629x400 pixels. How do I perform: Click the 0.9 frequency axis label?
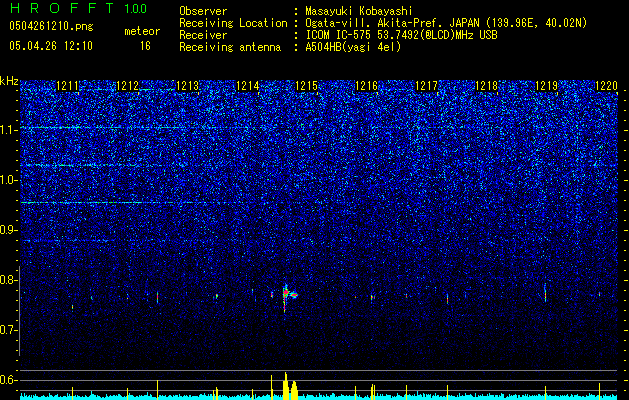[x=9, y=230]
